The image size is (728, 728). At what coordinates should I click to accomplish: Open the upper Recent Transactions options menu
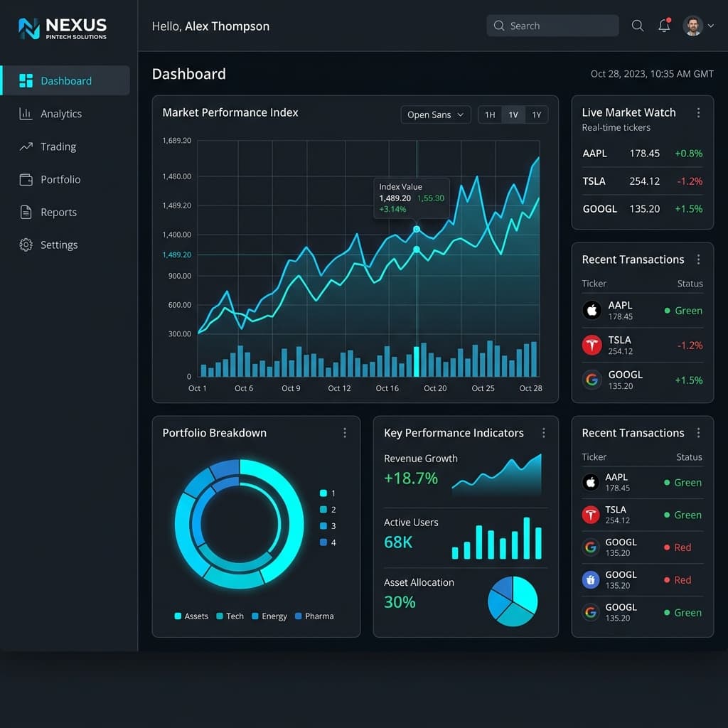click(698, 259)
